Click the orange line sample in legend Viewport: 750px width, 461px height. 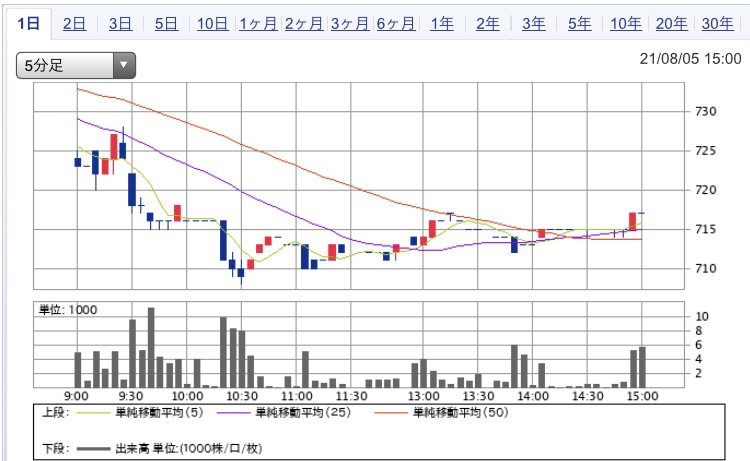click(x=391, y=413)
